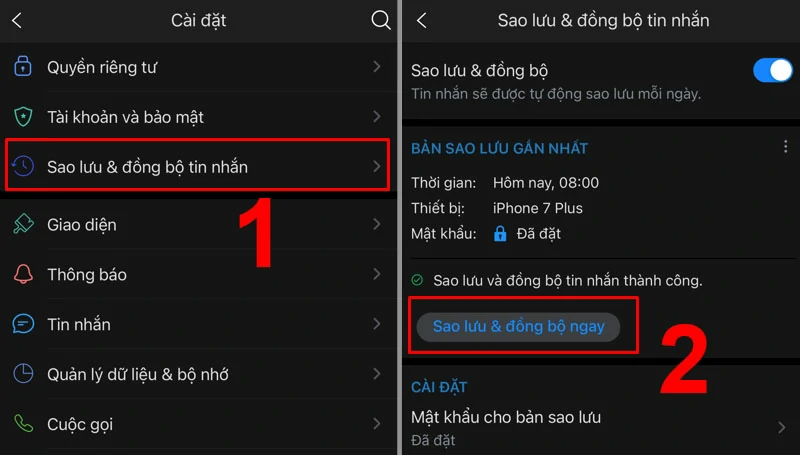Turn off the Sao lưu & đồng bộ switch
The height and width of the screenshot is (455, 800).
pyautogui.click(x=772, y=70)
